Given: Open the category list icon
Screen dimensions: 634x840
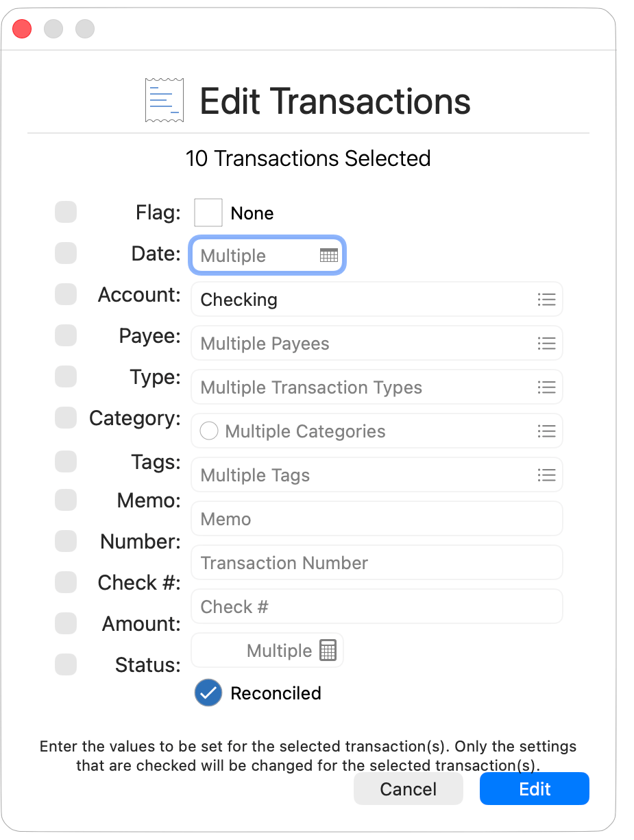Looking at the screenshot, I should coord(546,431).
